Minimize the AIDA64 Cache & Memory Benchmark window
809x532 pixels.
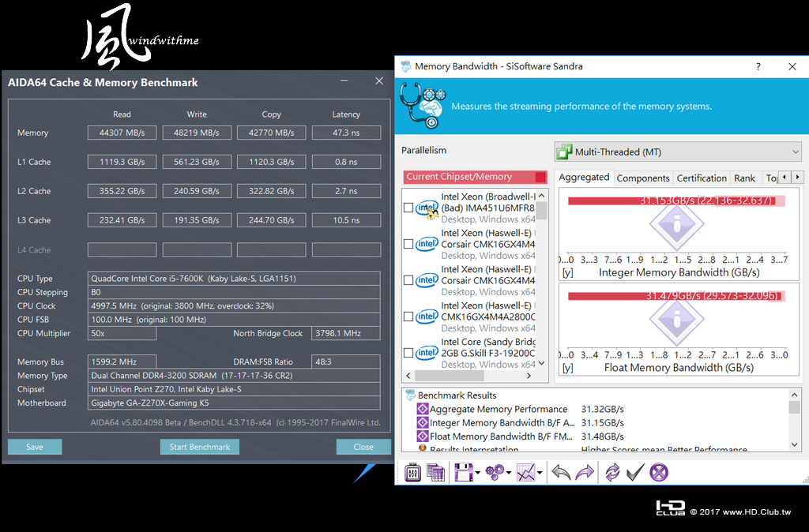[344, 81]
